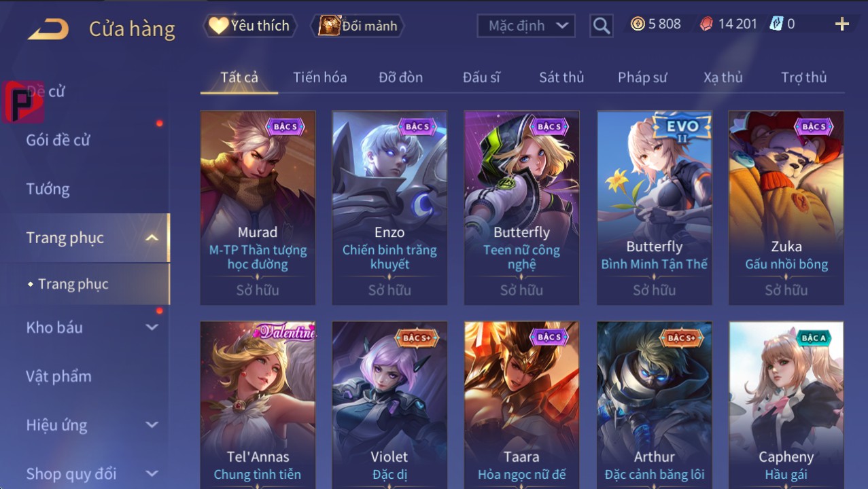
Task: Tap the back arrow icon
Action: click(x=48, y=29)
